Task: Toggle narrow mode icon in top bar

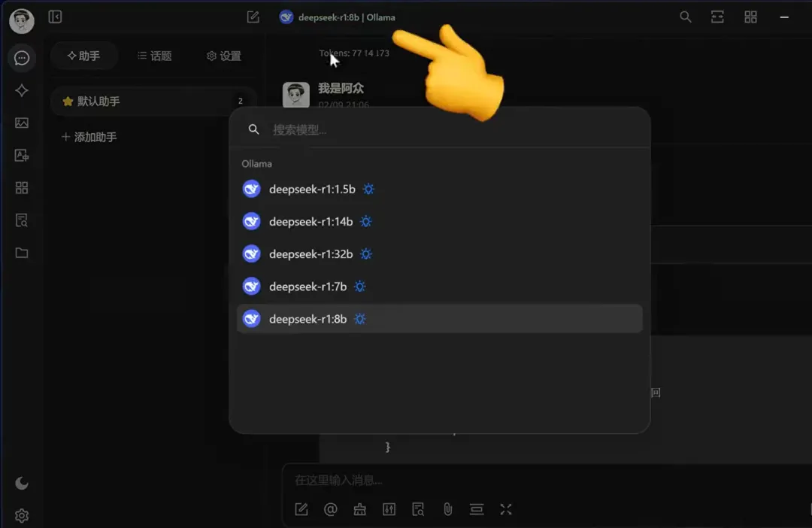Action: tap(717, 17)
